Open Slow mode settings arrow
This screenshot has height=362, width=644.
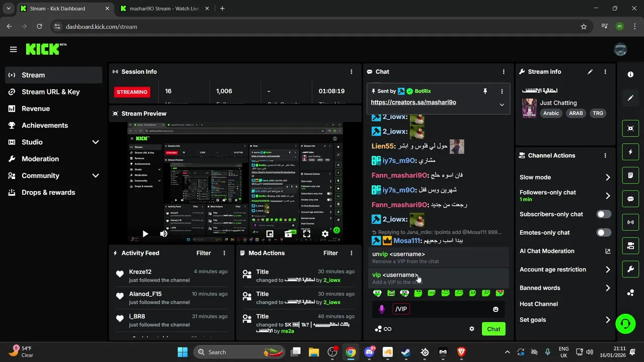[x=608, y=177]
